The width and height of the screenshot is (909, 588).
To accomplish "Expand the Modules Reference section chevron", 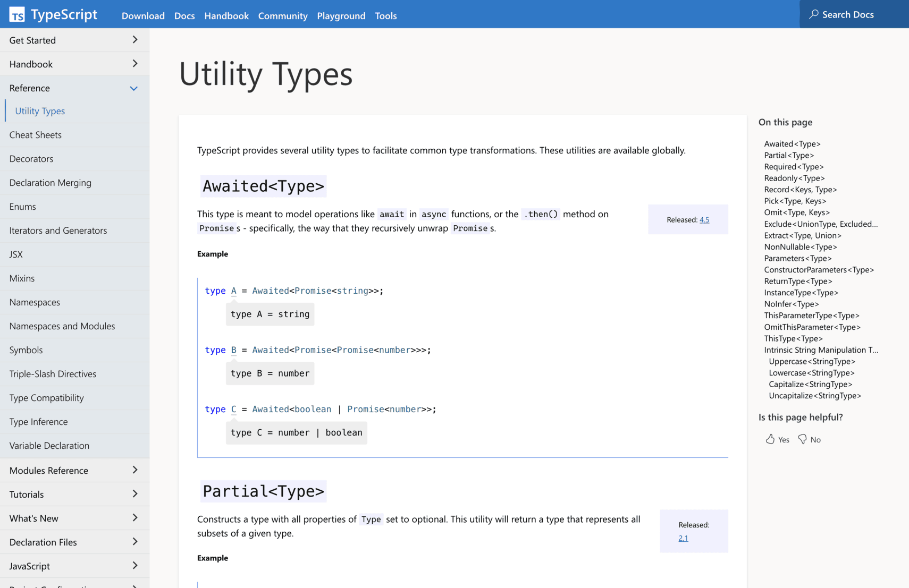I will 134,470.
